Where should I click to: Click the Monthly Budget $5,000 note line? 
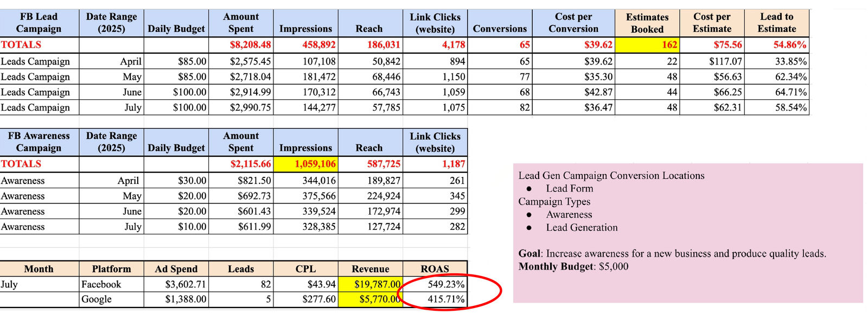[573, 266]
